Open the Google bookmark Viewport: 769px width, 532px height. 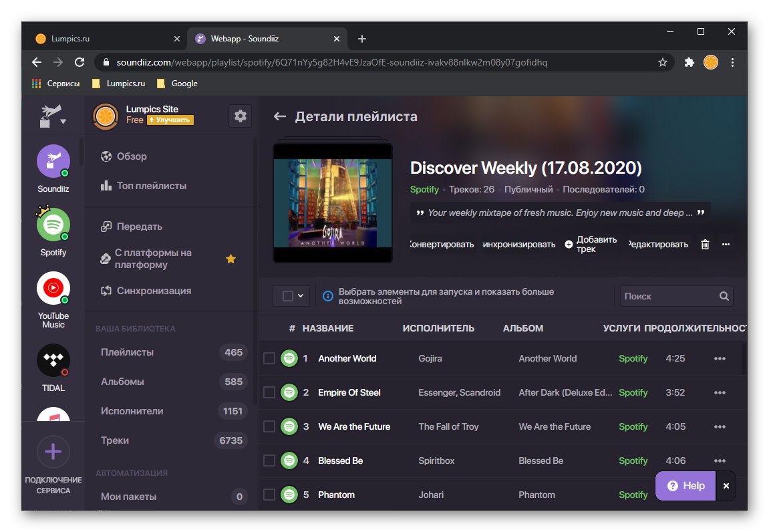178,84
